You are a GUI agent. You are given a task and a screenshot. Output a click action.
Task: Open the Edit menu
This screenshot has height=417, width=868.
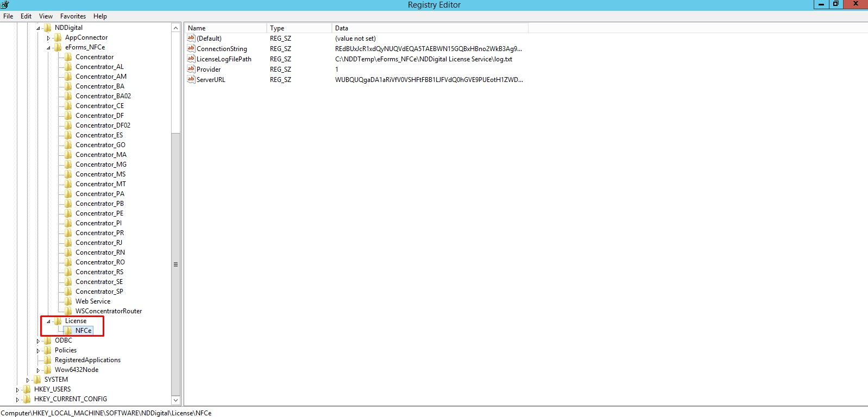[x=26, y=16]
